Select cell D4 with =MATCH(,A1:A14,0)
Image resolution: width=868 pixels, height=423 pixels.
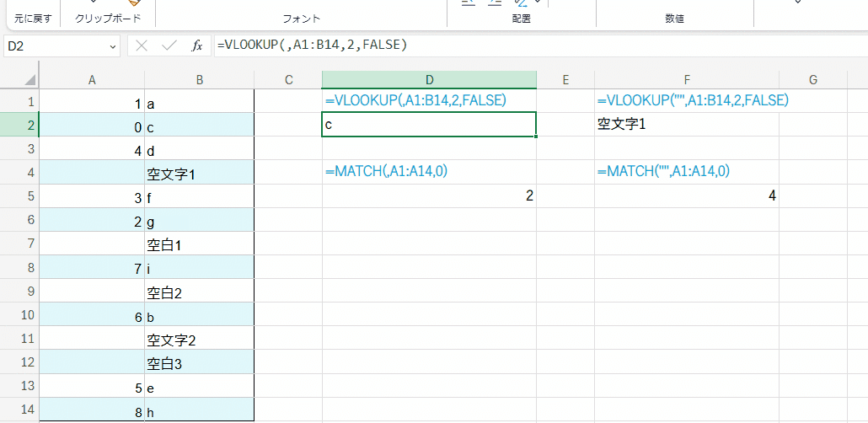[429, 172]
